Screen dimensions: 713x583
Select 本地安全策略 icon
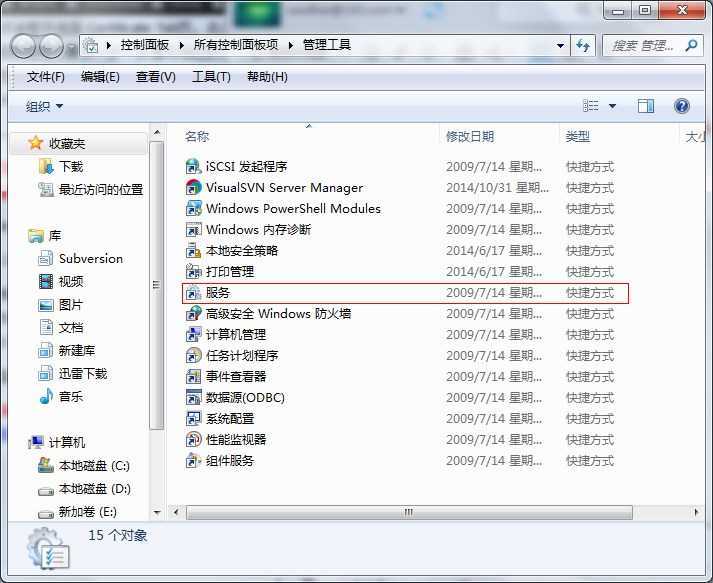click(x=193, y=251)
